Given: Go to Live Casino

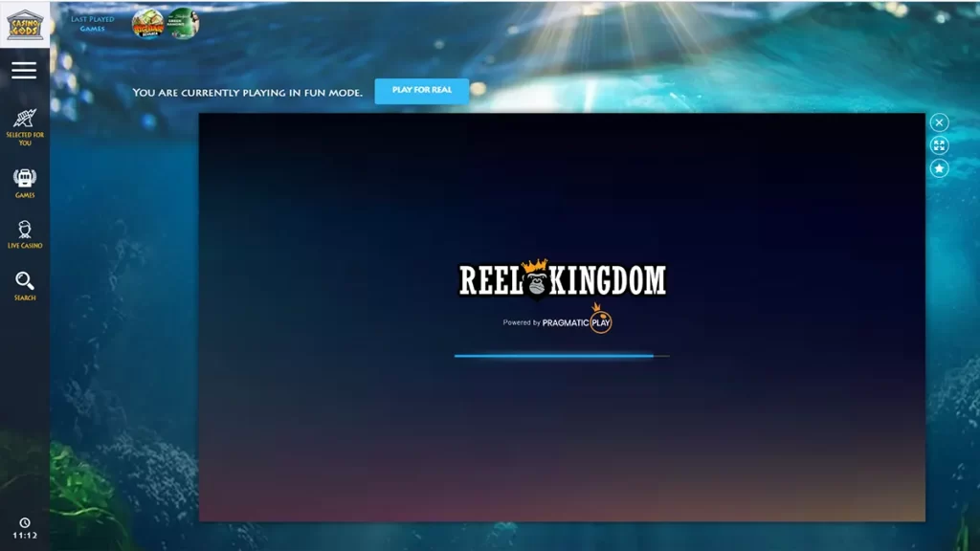Looking at the screenshot, I should coord(24,234).
